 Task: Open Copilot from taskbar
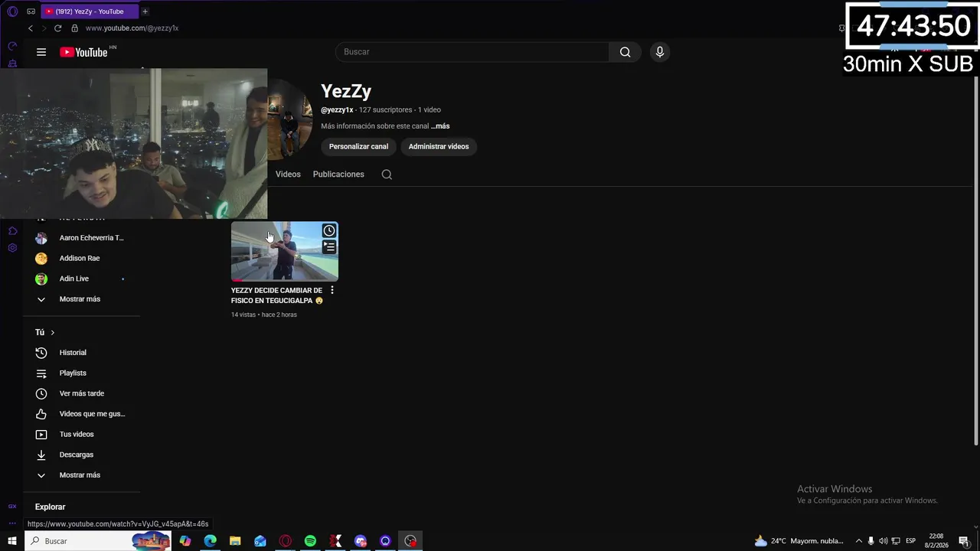coord(185,541)
